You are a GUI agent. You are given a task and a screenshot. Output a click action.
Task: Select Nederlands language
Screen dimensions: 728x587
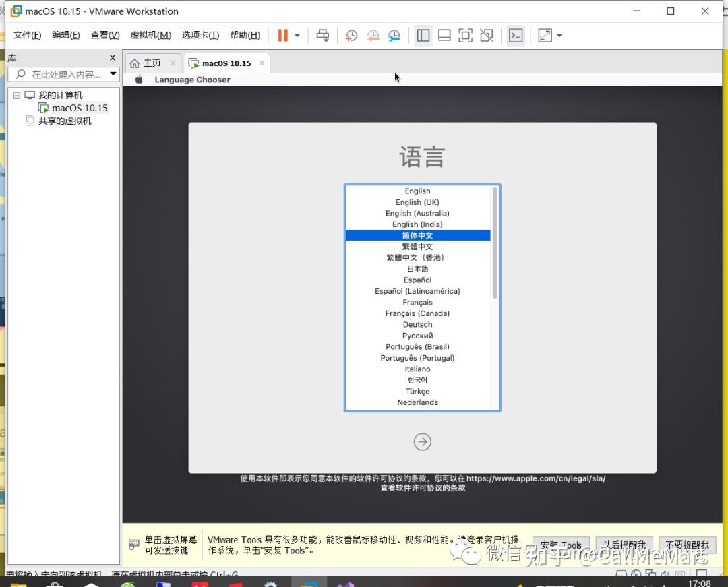click(417, 402)
